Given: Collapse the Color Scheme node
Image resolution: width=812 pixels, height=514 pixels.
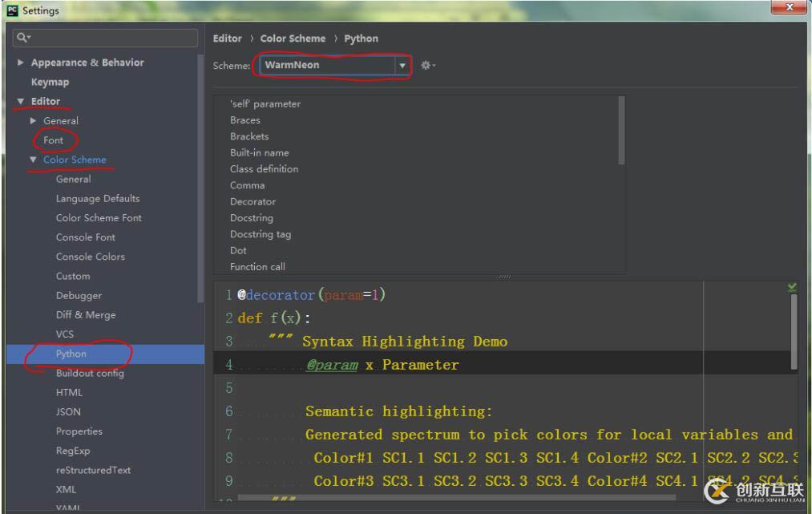Looking at the screenshot, I should (32, 160).
